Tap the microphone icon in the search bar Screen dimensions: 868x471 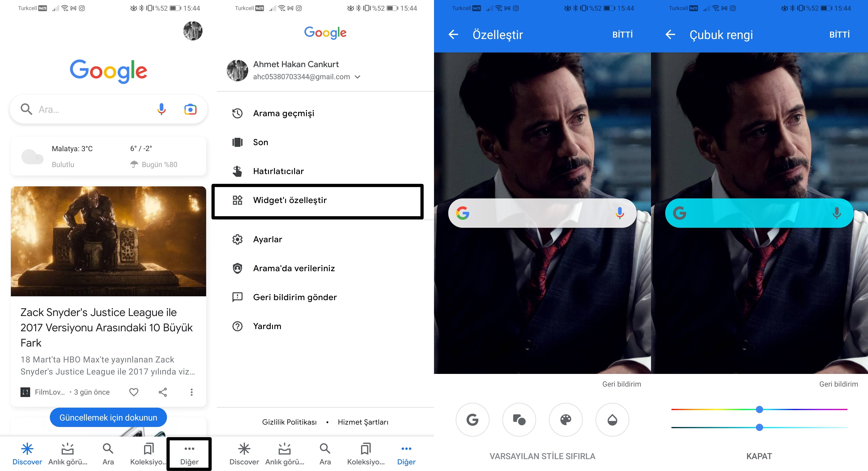(162, 109)
